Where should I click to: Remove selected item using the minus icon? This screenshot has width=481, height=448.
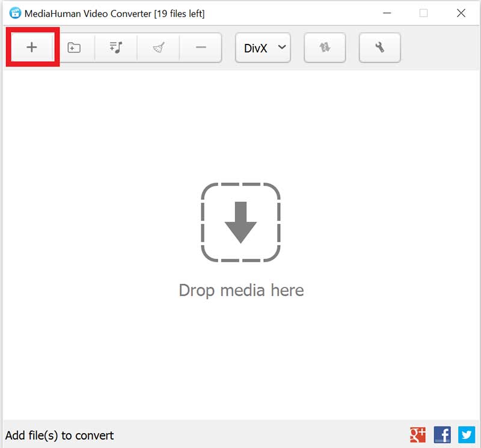200,48
